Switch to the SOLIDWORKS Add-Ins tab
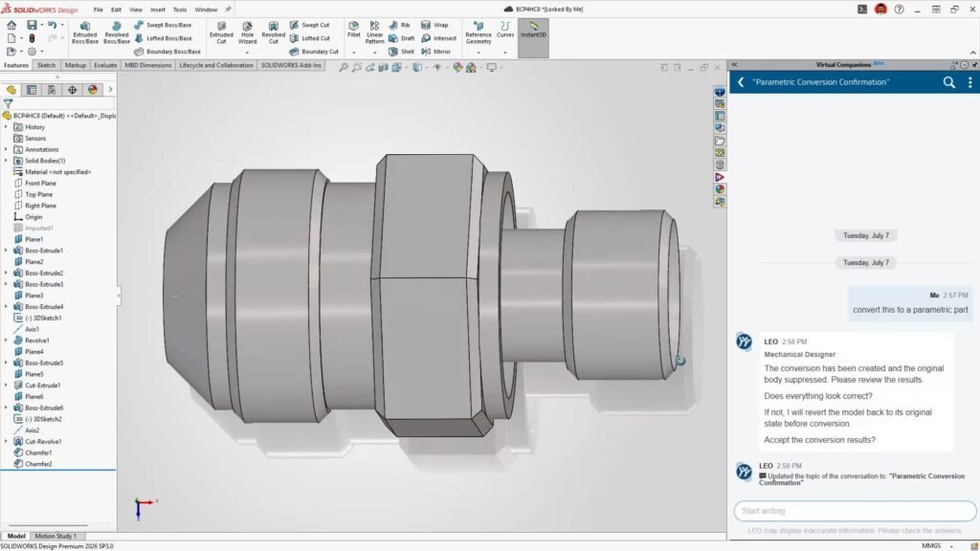The width and height of the screenshot is (980, 551). pyautogui.click(x=291, y=65)
